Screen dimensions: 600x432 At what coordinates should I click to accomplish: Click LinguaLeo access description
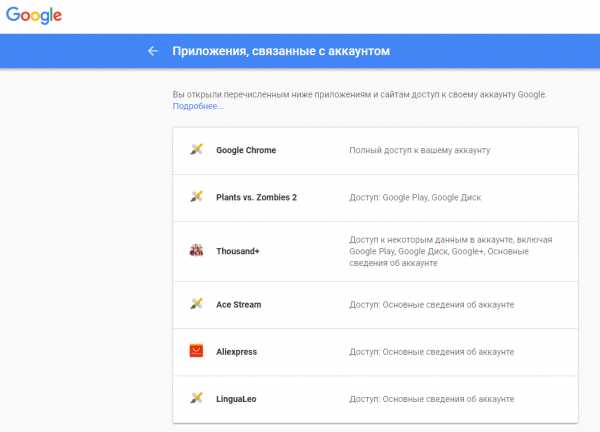point(432,399)
